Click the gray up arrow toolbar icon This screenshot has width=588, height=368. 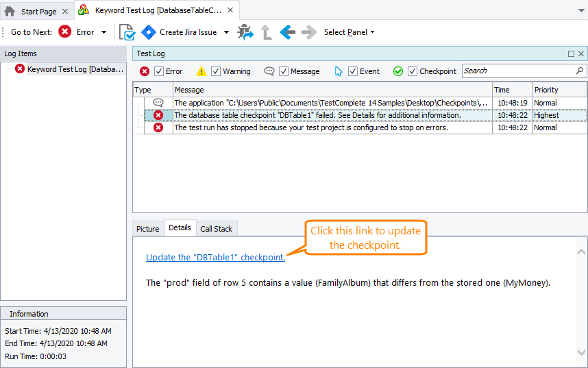[266, 32]
